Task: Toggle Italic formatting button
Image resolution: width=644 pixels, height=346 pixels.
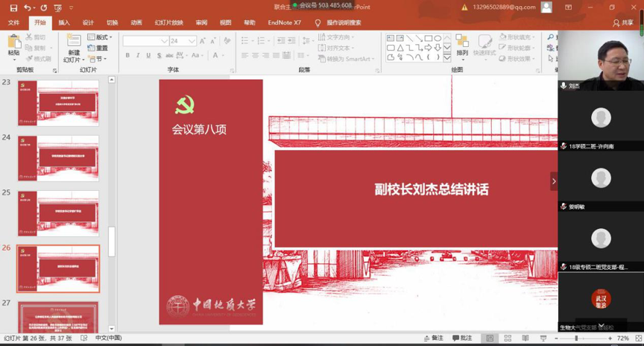Action: click(138, 56)
